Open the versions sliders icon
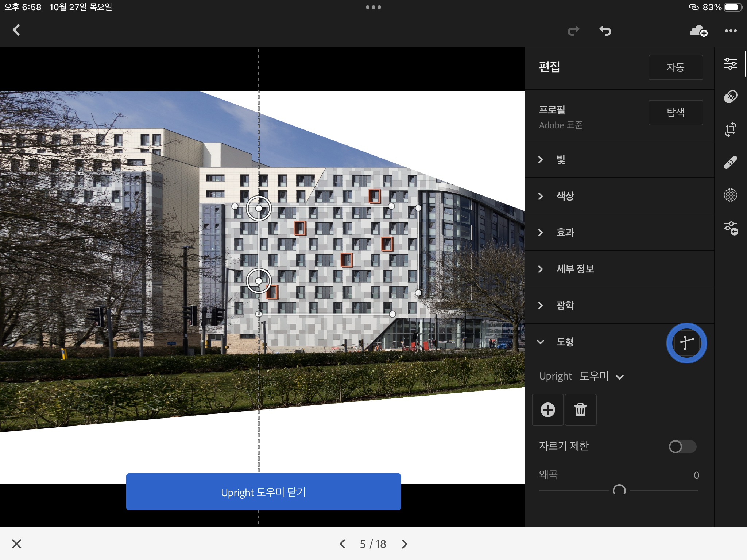747x560 pixels. tap(731, 228)
